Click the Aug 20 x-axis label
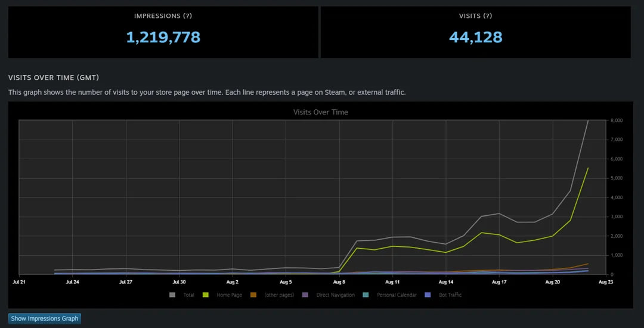The image size is (644, 328). (x=552, y=282)
